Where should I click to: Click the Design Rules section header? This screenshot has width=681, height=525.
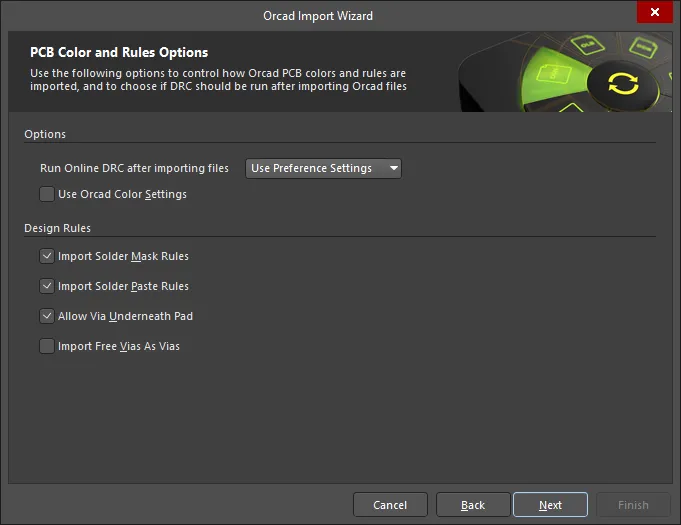(x=57, y=228)
